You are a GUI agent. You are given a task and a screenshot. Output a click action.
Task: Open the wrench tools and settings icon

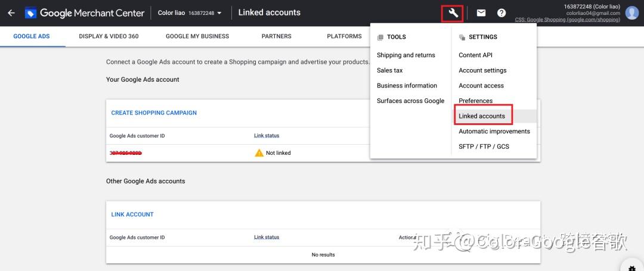[x=453, y=13]
